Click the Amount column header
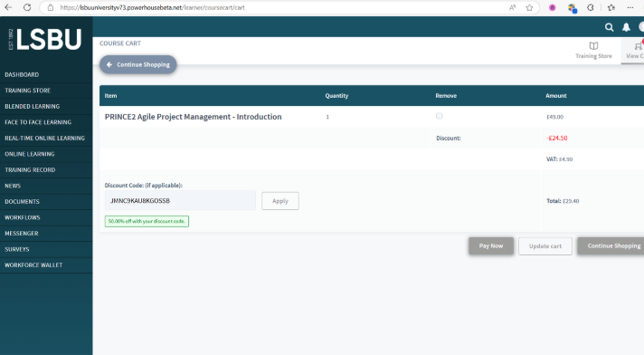The width and height of the screenshot is (644, 355). pos(556,95)
